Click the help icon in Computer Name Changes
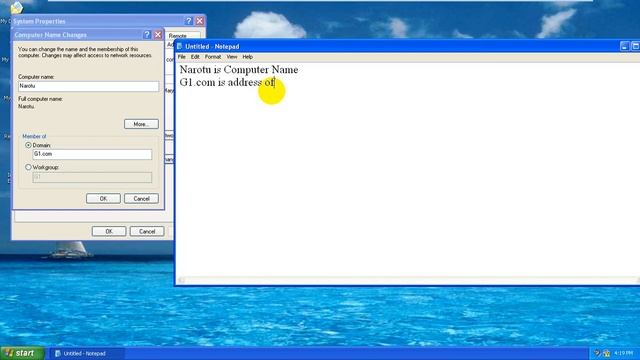 point(147,35)
